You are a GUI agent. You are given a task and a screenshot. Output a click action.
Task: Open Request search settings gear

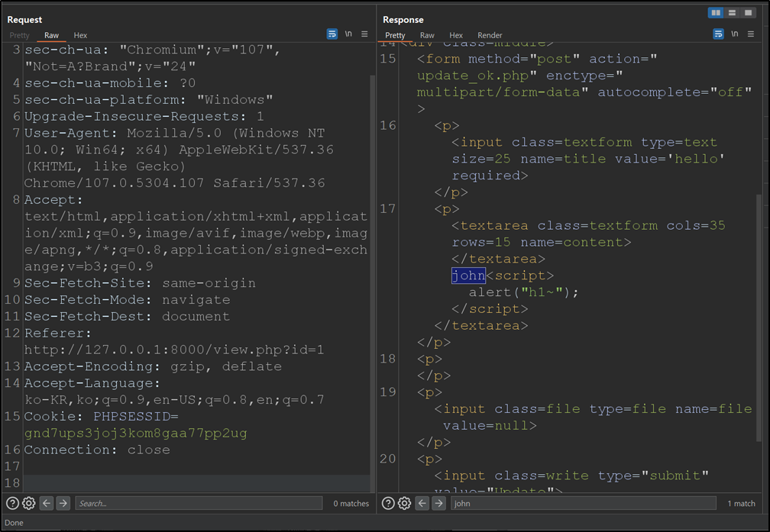click(29, 503)
